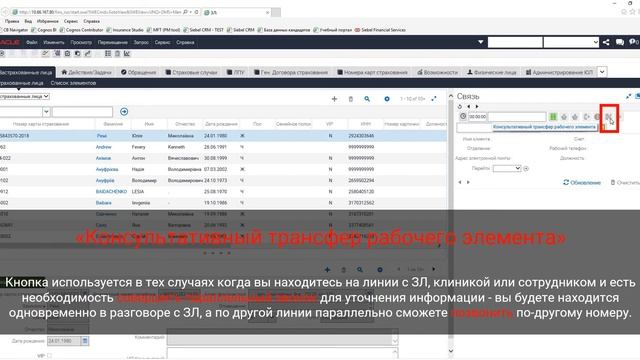Screen dimensions: 640x360
Task: Run the query with the blue arrow button
Action: (x=124, y=111)
